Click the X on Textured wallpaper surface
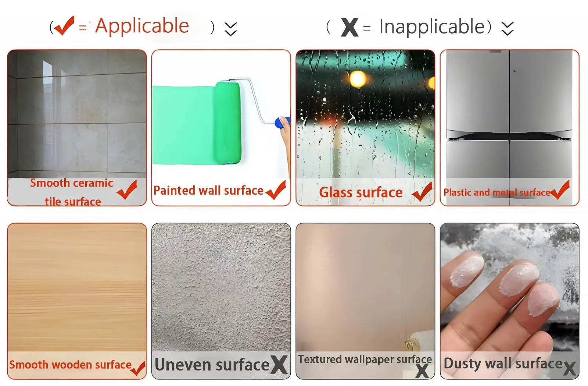588x386 pixels. click(422, 371)
